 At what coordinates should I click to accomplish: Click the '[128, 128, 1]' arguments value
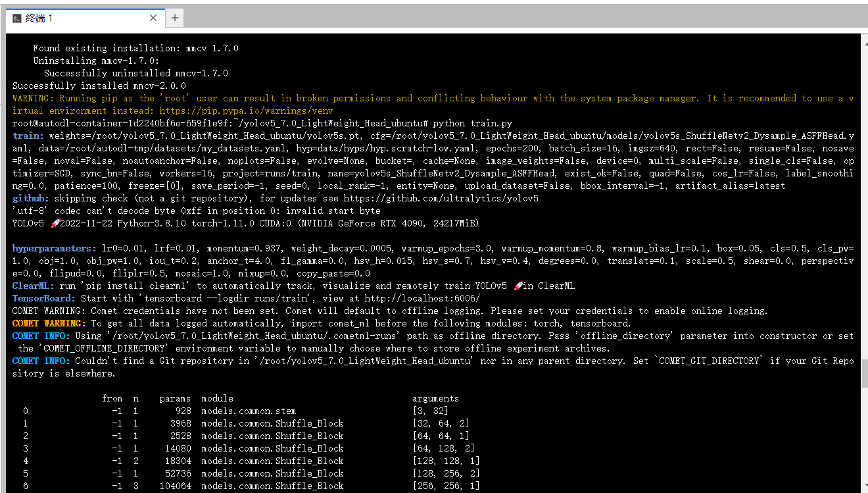pyautogui.click(x=446, y=461)
